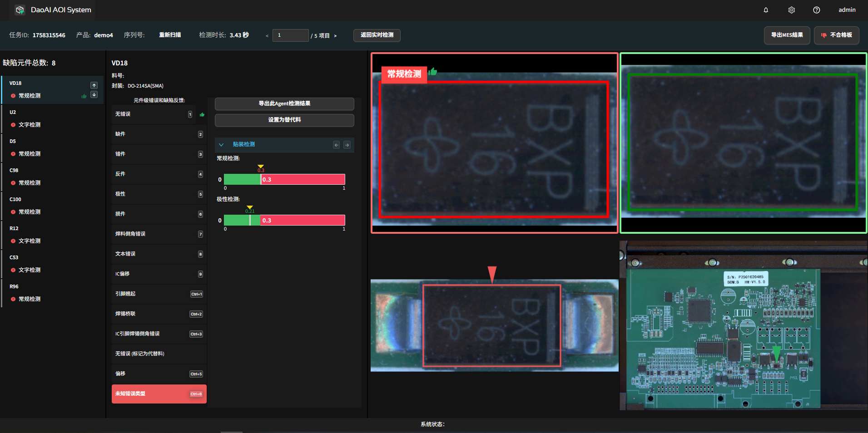Click the 常规检测 threshold bar
868x433 pixels.
[284, 180]
